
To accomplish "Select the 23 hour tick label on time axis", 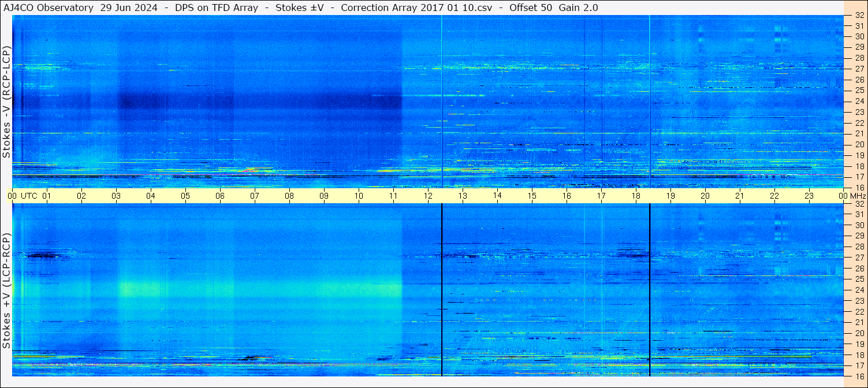I will pos(809,196).
